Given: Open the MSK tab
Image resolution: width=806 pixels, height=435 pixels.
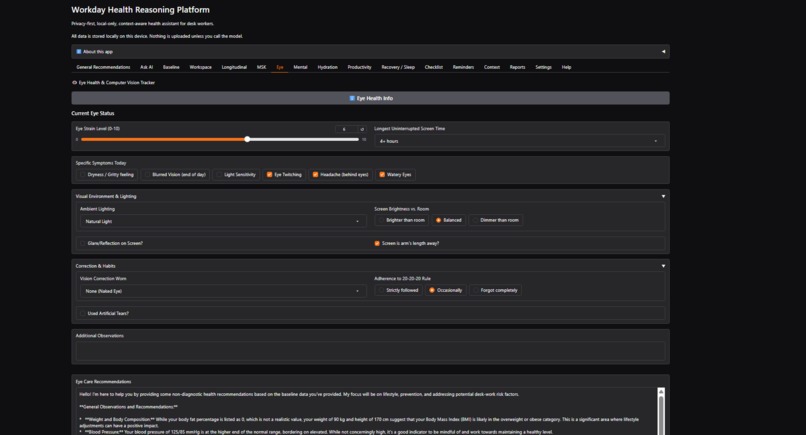Looking at the screenshot, I should coord(262,67).
